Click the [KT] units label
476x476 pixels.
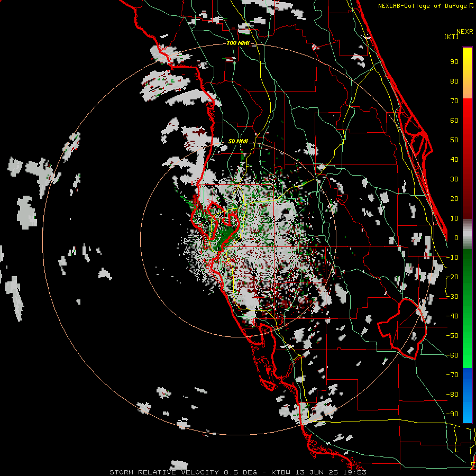451,36
